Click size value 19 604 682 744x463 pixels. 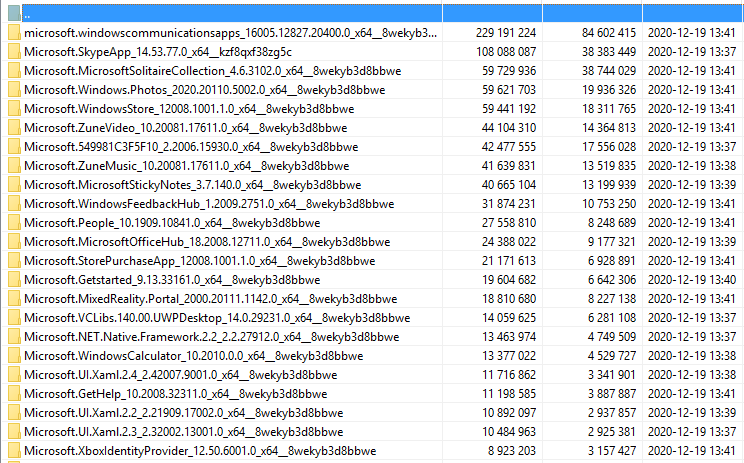coord(509,279)
